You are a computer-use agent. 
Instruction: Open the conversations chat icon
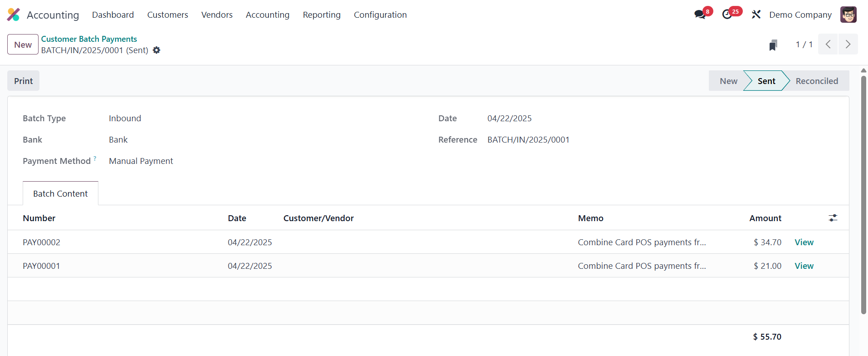pyautogui.click(x=700, y=15)
